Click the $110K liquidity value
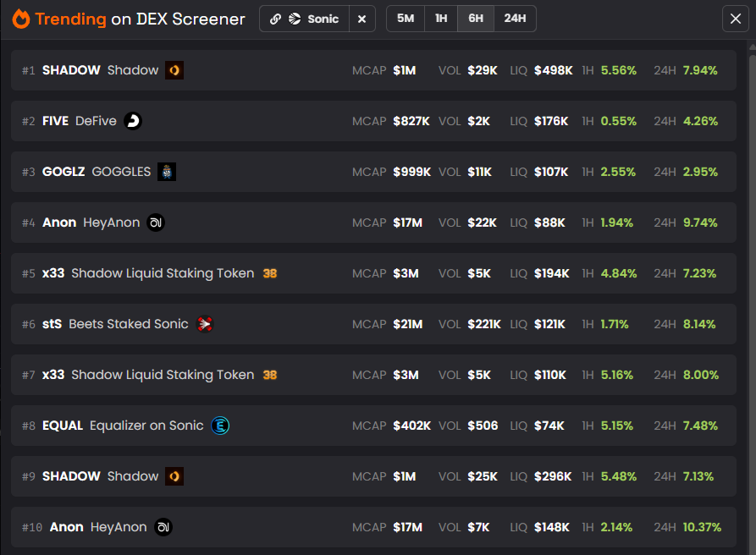The width and height of the screenshot is (756, 555). (x=549, y=375)
